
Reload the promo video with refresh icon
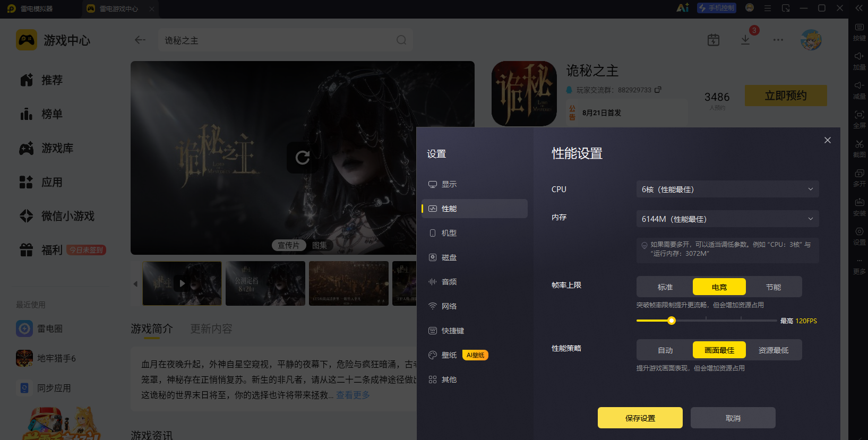[303, 158]
